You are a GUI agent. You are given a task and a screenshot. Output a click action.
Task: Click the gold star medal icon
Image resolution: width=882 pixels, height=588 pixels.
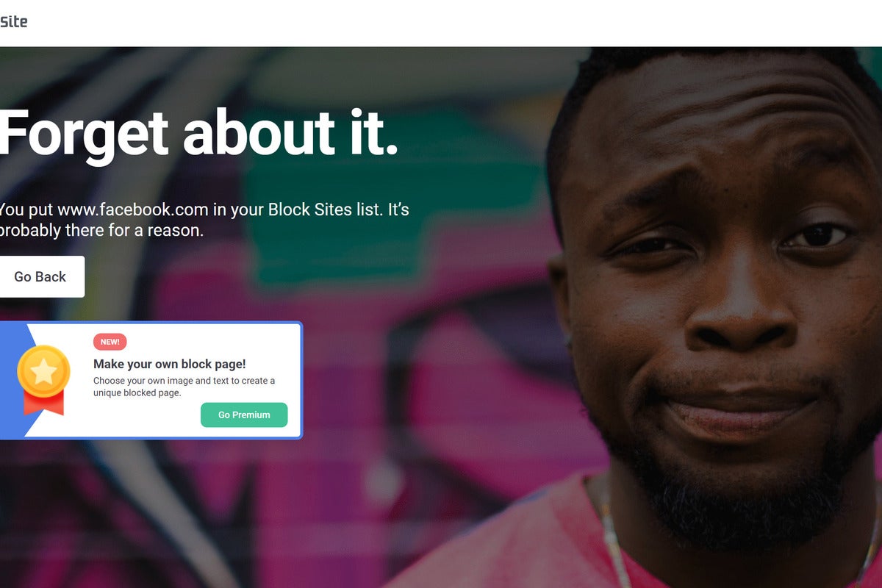pos(43,373)
